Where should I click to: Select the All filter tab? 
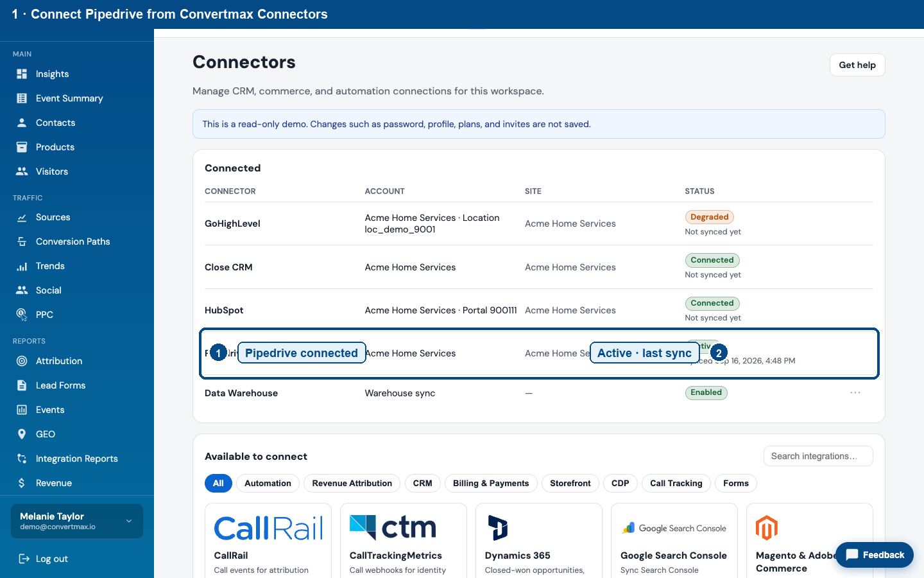[x=218, y=484]
